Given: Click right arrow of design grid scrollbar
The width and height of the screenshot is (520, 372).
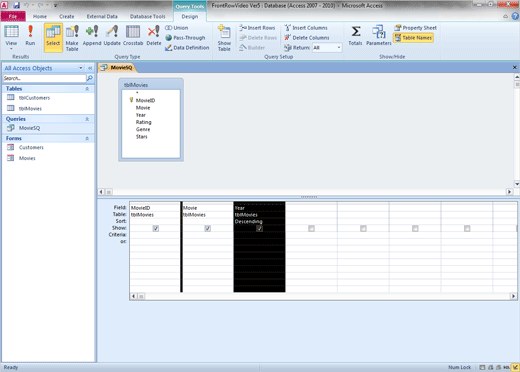Looking at the screenshot, I should click(x=513, y=296).
